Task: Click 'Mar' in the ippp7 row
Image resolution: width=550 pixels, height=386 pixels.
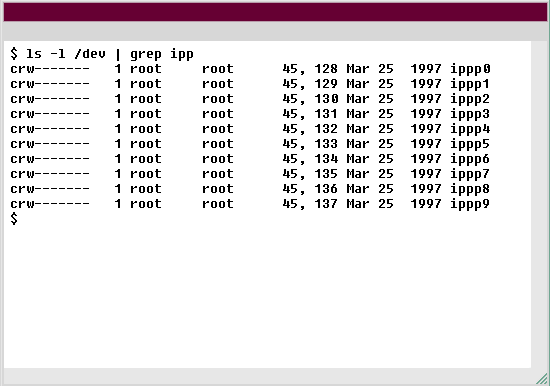Action: tap(358, 174)
